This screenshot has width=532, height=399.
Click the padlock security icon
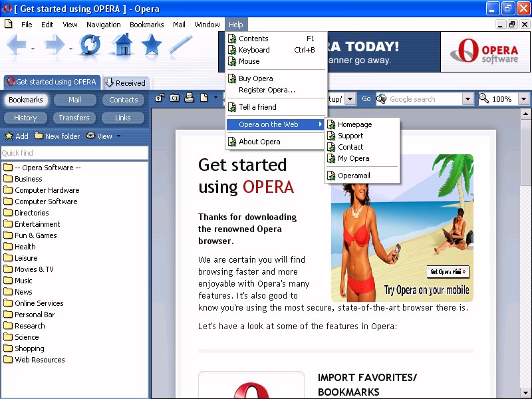tap(160, 98)
